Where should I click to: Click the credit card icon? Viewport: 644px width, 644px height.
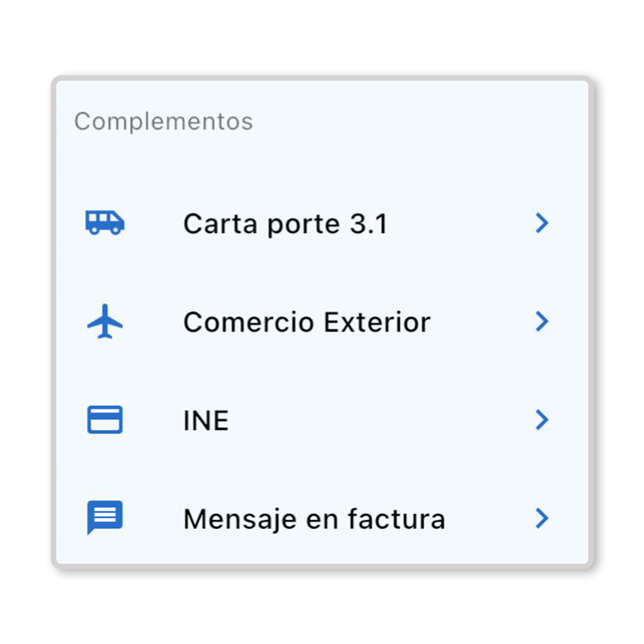click(105, 420)
